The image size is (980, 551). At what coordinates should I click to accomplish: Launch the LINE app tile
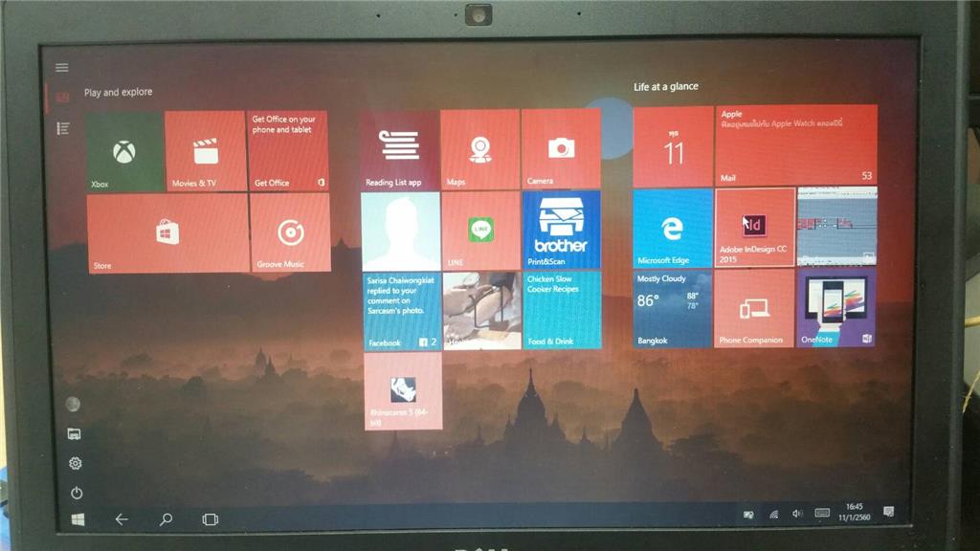click(x=481, y=231)
